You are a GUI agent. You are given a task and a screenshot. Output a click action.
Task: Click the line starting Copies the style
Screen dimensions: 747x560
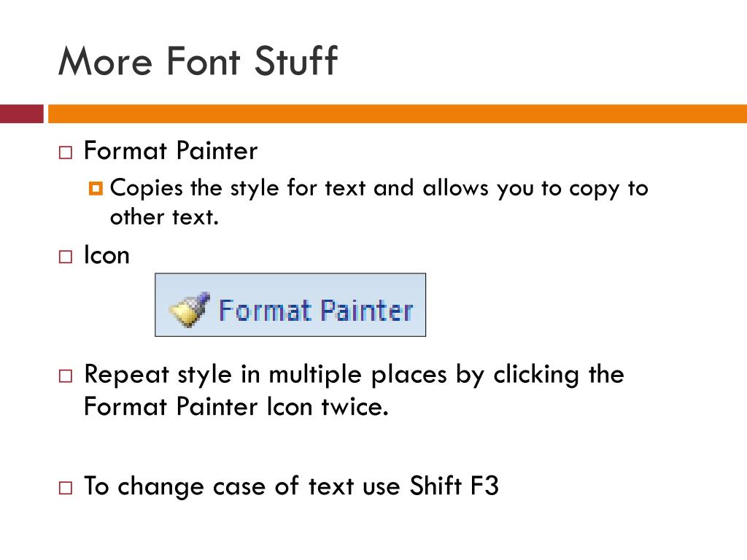click(x=379, y=189)
